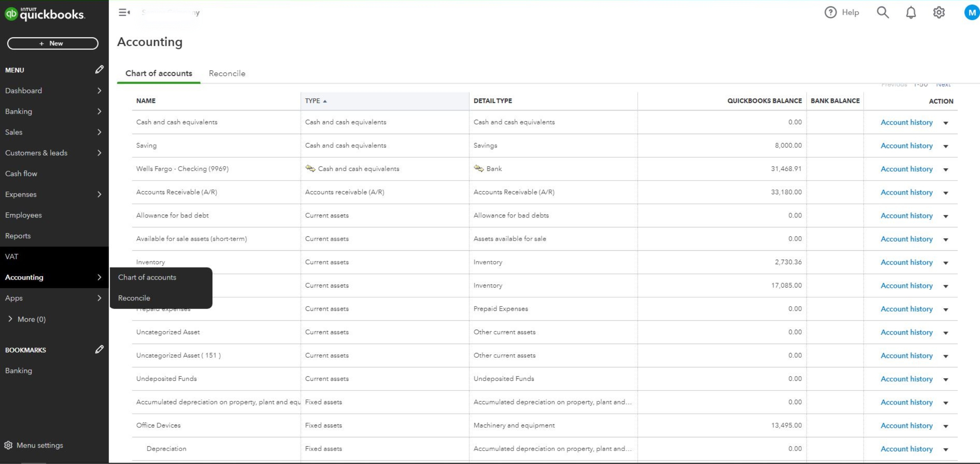Click the + New button
This screenshot has width=980, height=464.
coord(52,43)
